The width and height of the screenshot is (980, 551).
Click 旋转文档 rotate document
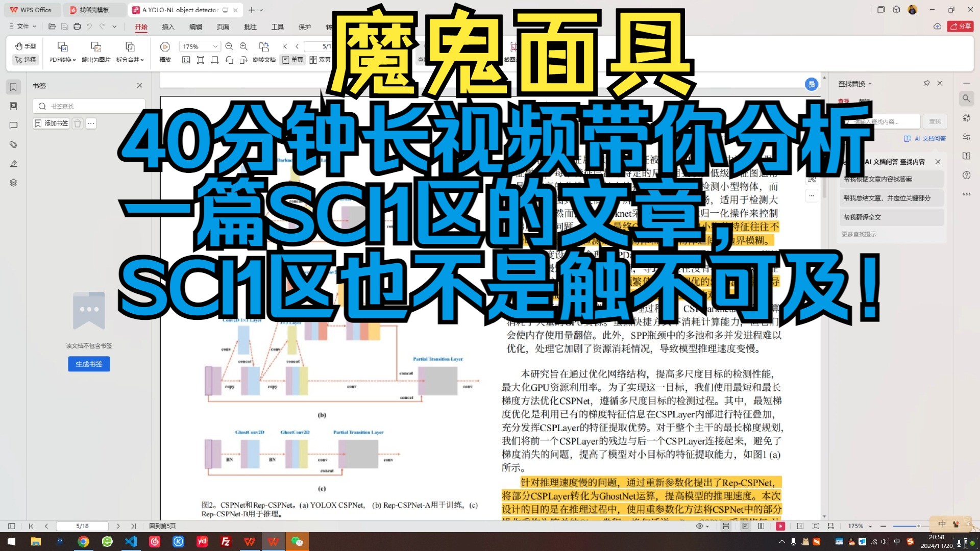pos(264,53)
